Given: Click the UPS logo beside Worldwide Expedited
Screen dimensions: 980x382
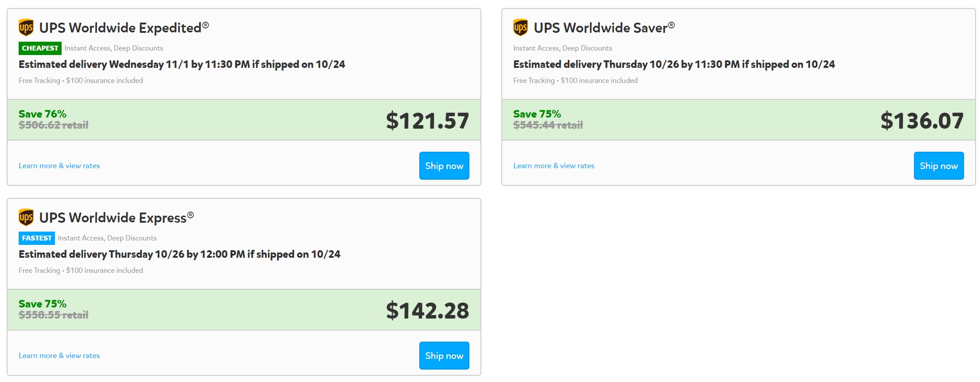Looking at the screenshot, I should [26, 28].
